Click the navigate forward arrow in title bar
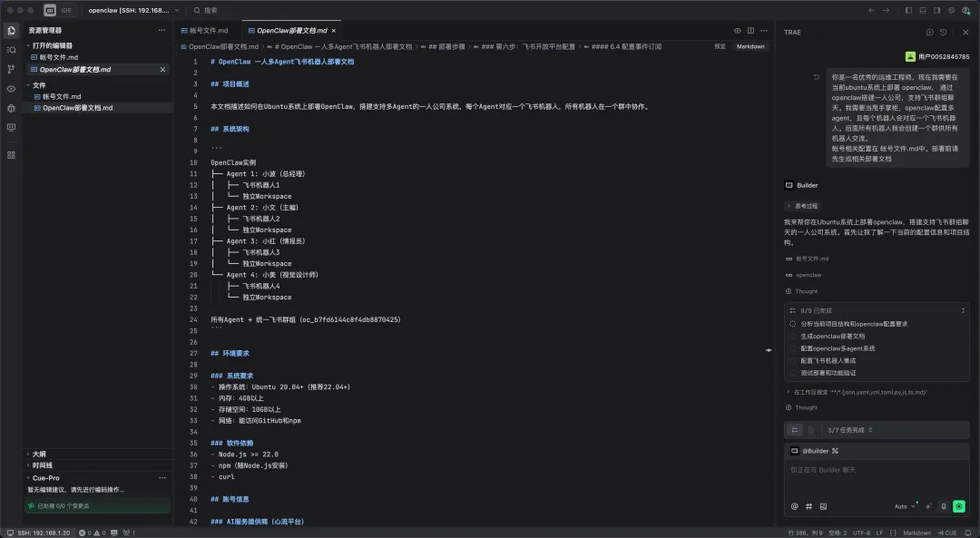 886,10
